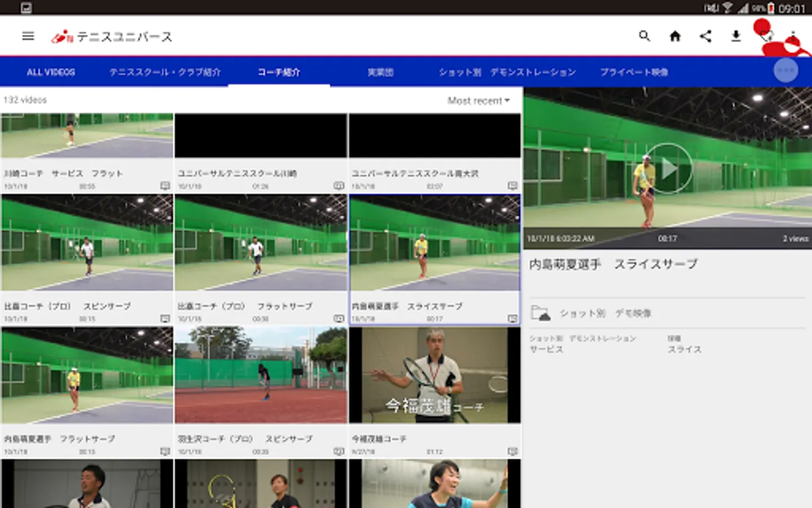The image size is (812, 508).
Task: Click the card icon on 川崎コーチ サービス フラット
Action: (165, 186)
